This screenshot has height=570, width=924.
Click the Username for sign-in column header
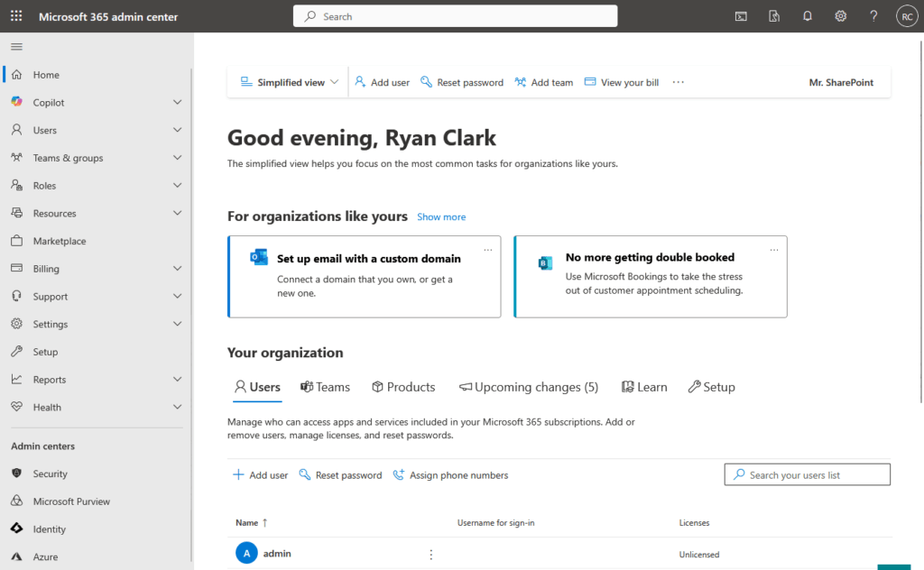point(495,522)
